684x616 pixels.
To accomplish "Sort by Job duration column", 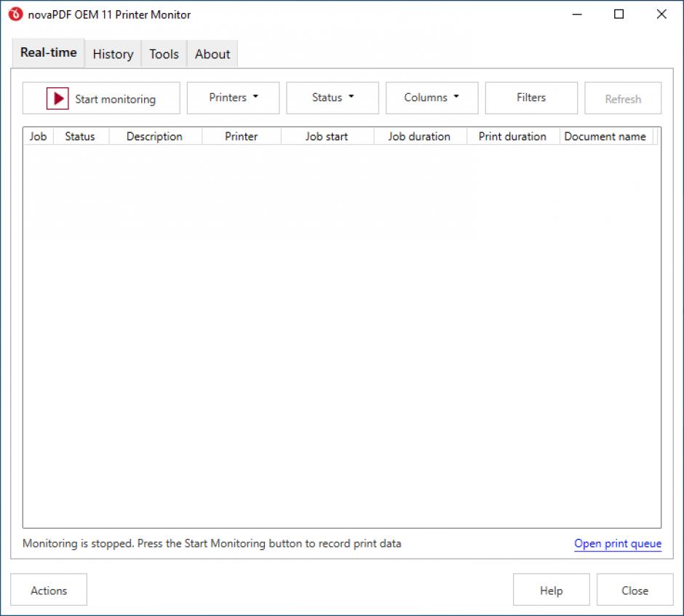I will point(419,137).
